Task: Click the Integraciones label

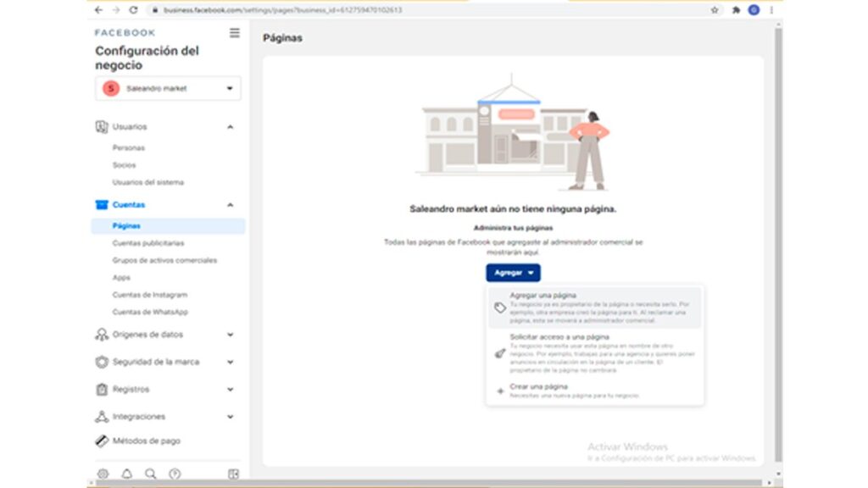Action: tap(139, 417)
